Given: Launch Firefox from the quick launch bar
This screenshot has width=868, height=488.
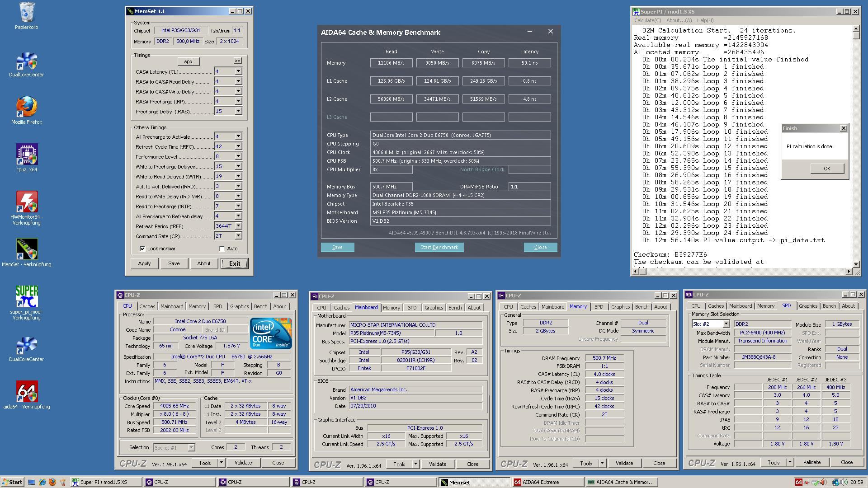Looking at the screenshot, I should 52,482.
